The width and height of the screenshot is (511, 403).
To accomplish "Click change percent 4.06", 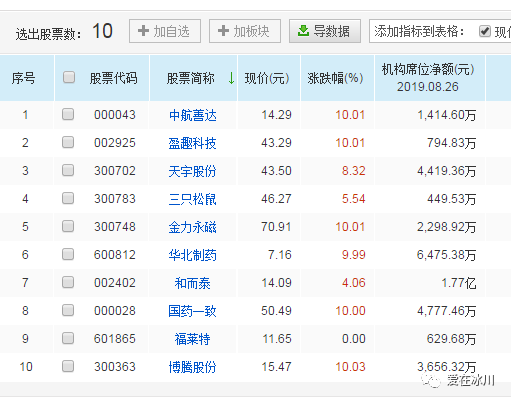I will [x=354, y=283].
